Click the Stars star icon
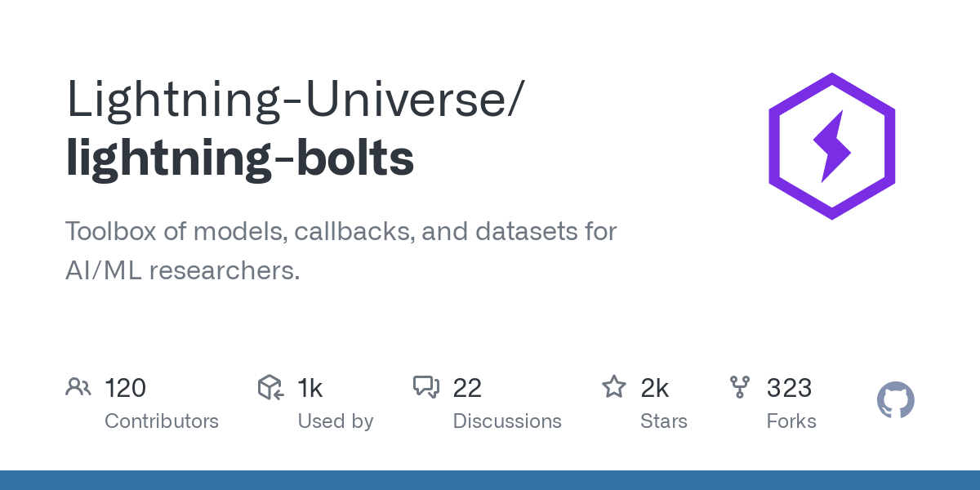 tap(613, 387)
